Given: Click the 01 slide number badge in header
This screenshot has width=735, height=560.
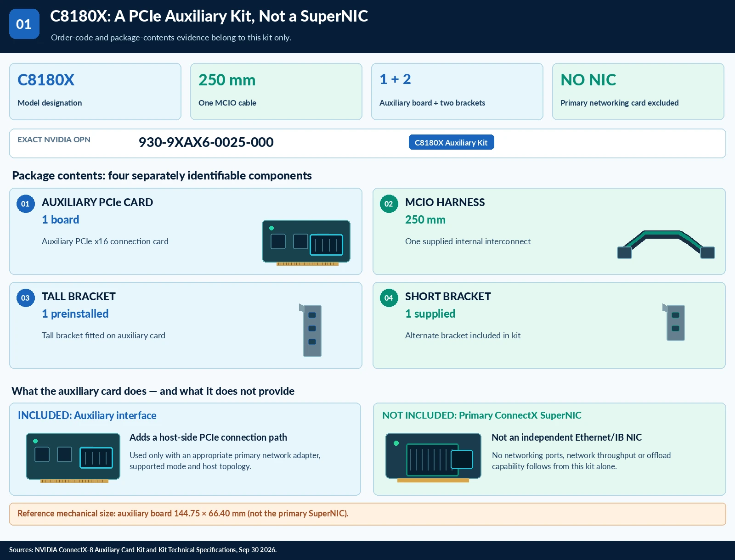Looking at the screenshot, I should tap(24, 24).
